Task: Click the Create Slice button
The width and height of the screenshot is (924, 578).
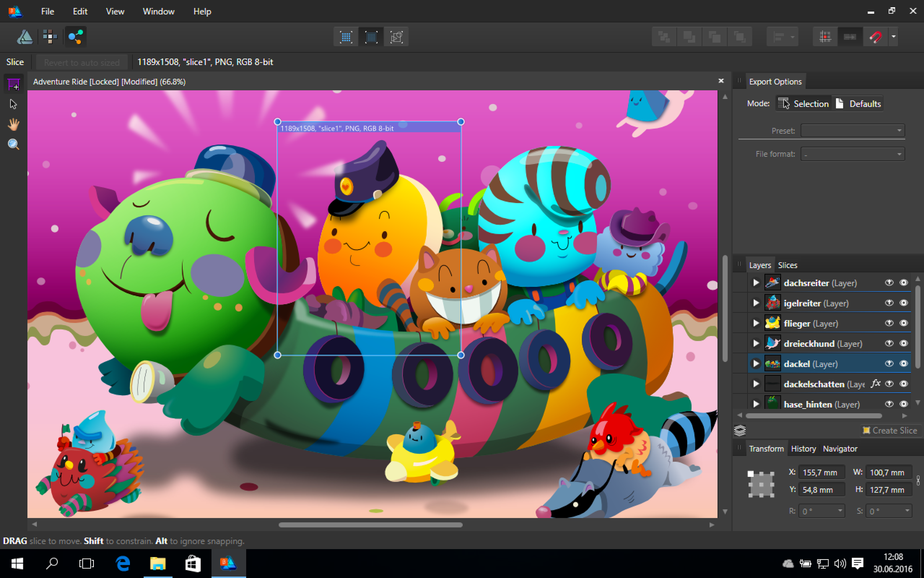Action: coord(890,430)
